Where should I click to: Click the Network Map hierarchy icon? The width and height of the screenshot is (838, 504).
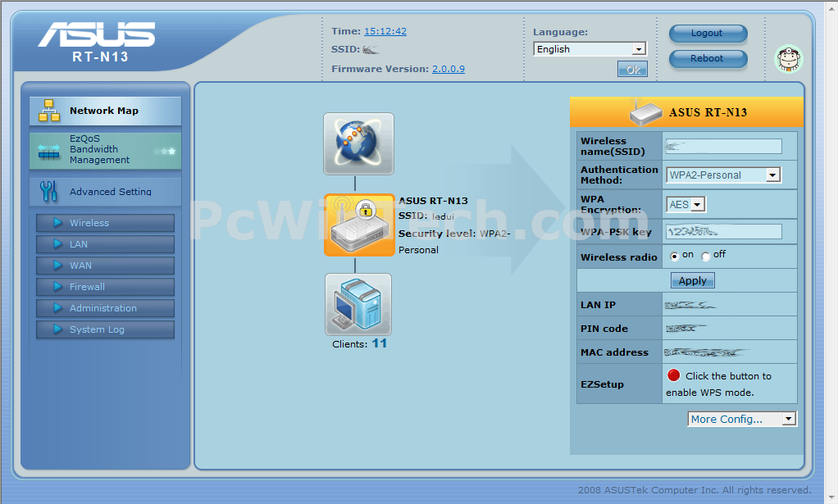pos(48,111)
